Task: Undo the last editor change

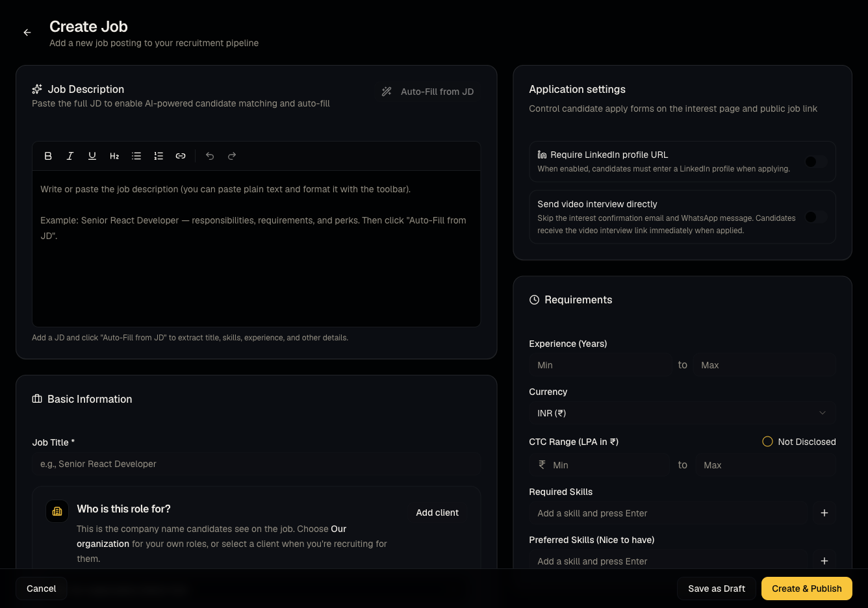Action: (210, 156)
